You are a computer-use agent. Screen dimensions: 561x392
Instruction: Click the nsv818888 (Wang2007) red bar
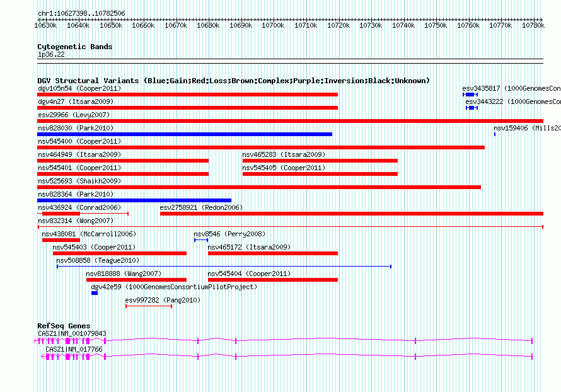tap(136, 280)
